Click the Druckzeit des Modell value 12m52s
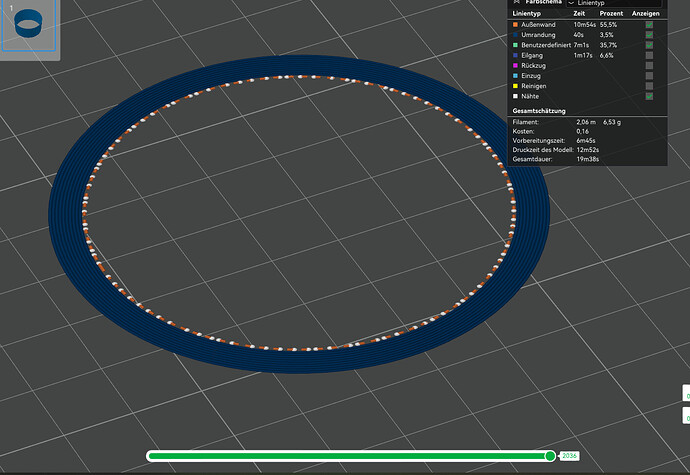This screenshot has width=690, height=475. pyautogui.click(x=587, y=150)
